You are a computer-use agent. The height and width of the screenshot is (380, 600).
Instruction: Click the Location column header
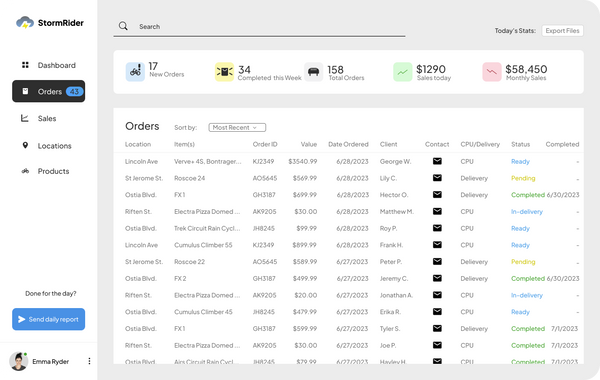[x=138, y=144]
